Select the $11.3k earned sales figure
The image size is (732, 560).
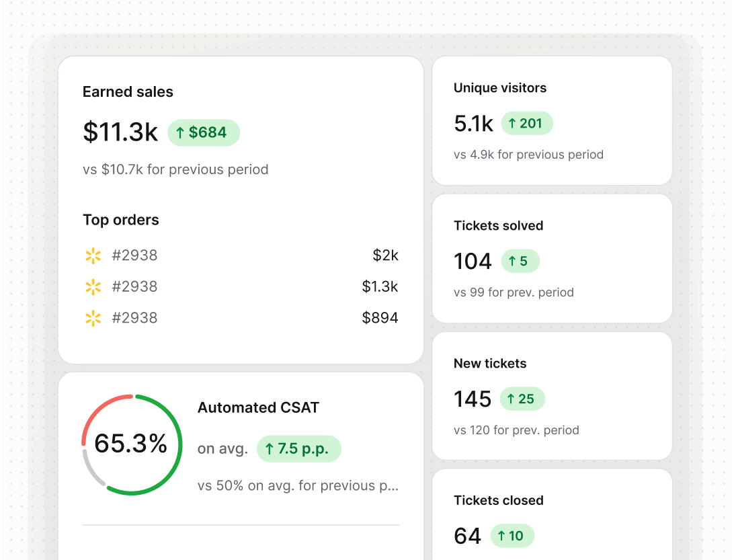(120, 132)
